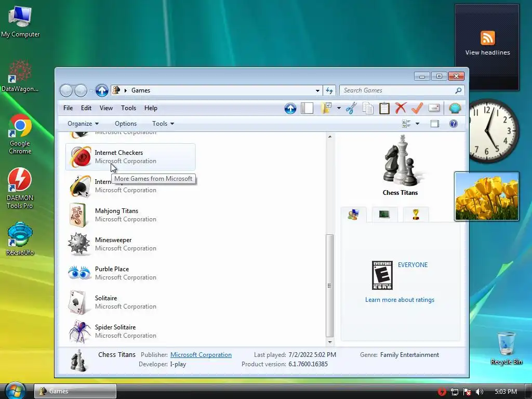Switch to the Ratings tab in preview pane
The image size is (532, 399).
coord(353,215)
